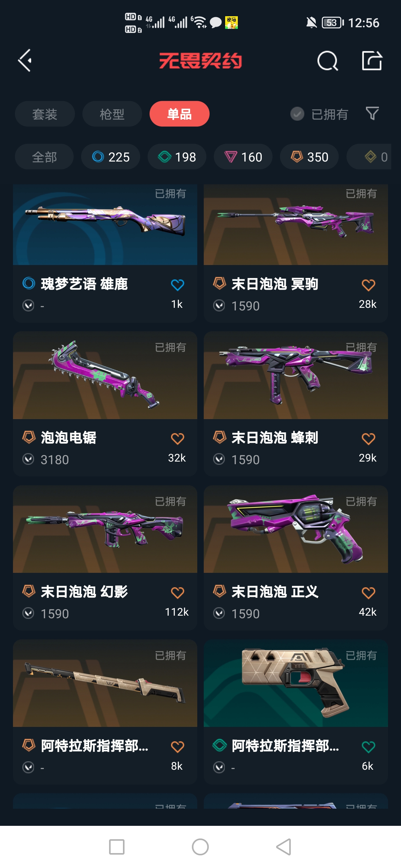Tap heart on 末日泡泡 冥驹
The height and width of the screenshot is (868, 401).
click(368, 285)
